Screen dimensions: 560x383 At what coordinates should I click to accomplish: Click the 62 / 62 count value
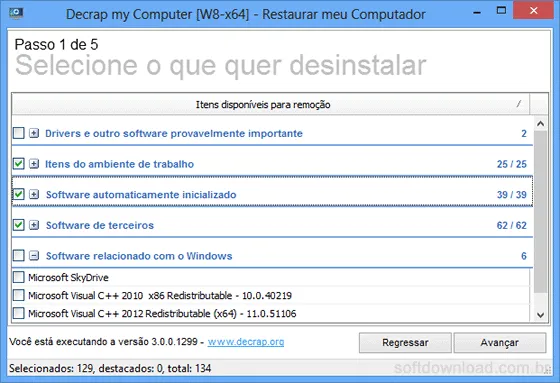tap(511, 225)
